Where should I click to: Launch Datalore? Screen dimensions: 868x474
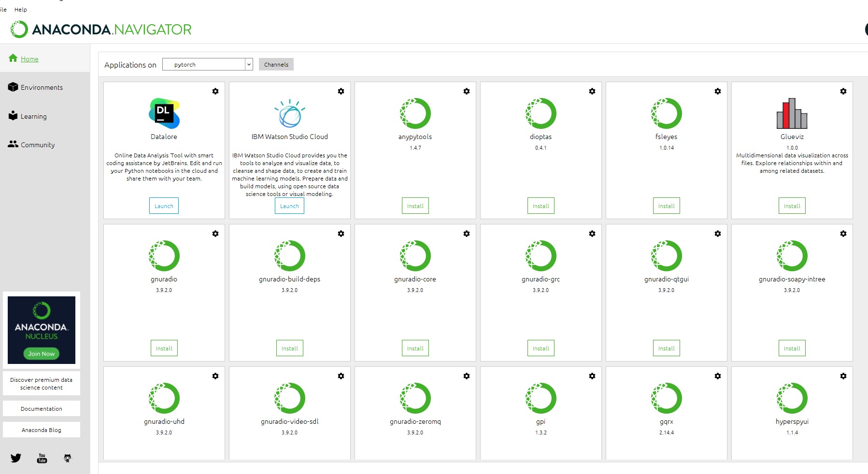(164, 206)
